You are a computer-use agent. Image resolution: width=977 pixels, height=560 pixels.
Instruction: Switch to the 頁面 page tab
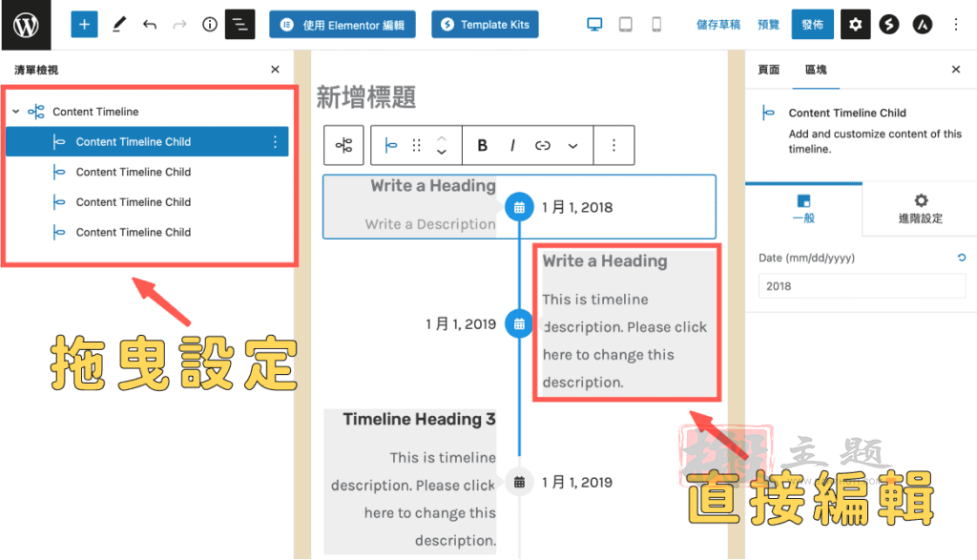tap(768, 70)
